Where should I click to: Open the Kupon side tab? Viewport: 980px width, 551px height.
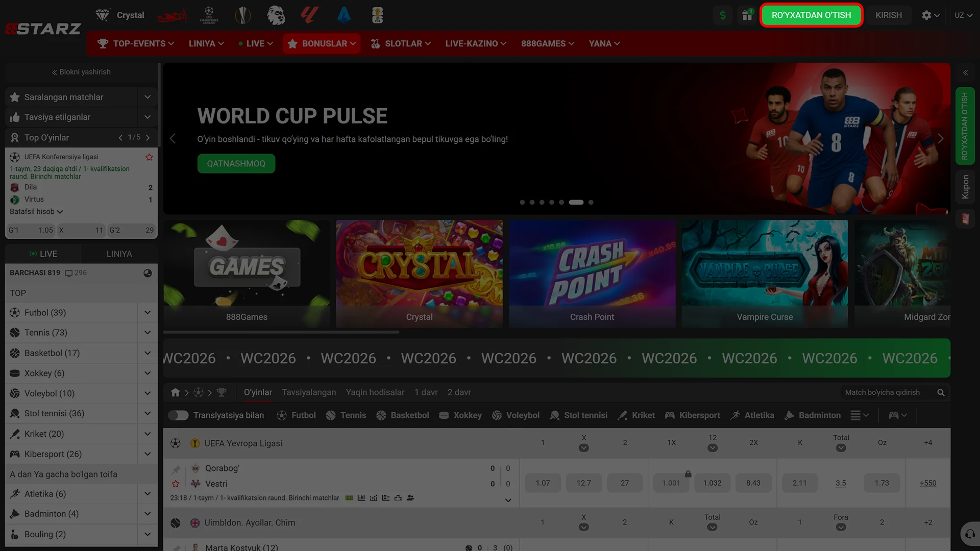[965, 187]
